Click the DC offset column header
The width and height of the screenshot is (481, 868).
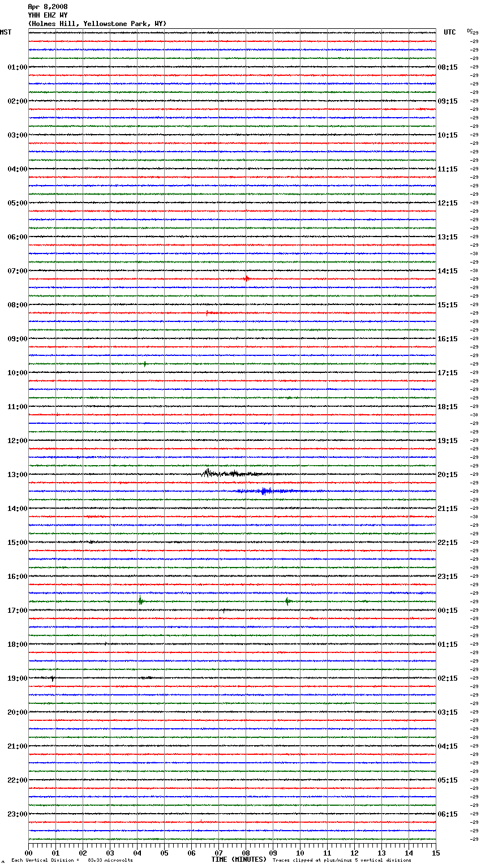[470, 31]
